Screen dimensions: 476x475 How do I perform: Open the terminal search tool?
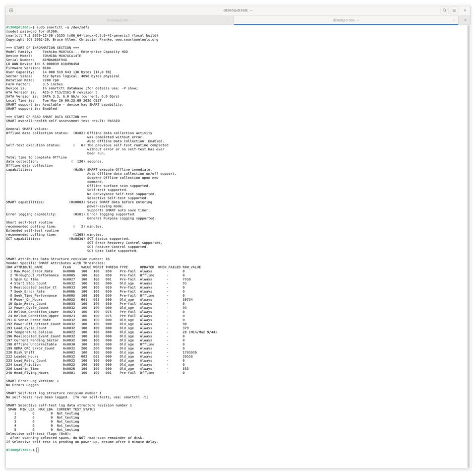tap(444, 10)
